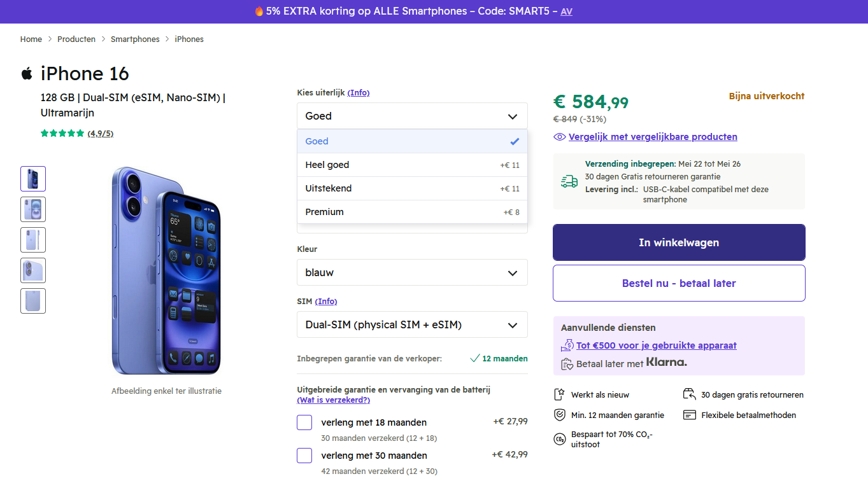Click the 30 dagen gratis retourneren icon
This screenshot has height=488, width=868.
tap(689, 394)
